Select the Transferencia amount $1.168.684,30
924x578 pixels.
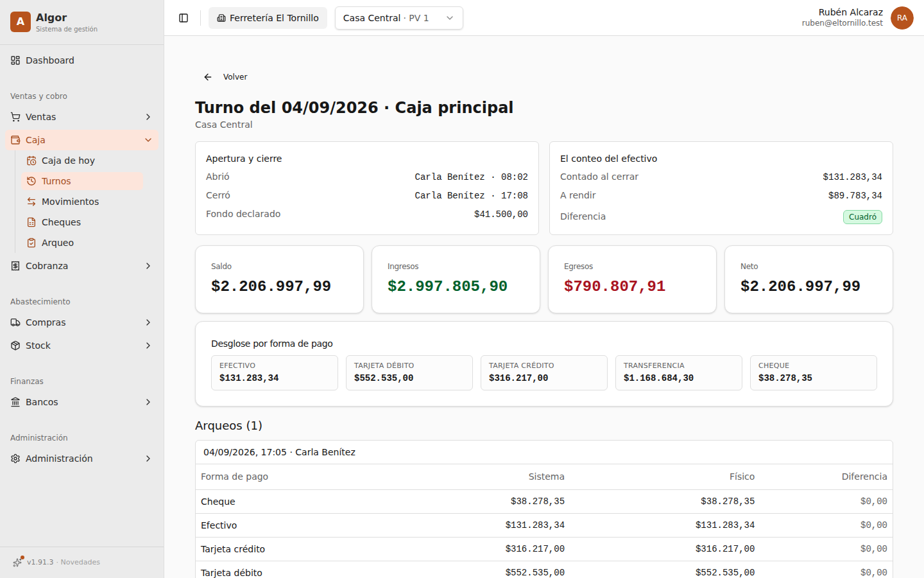[658, 378]
